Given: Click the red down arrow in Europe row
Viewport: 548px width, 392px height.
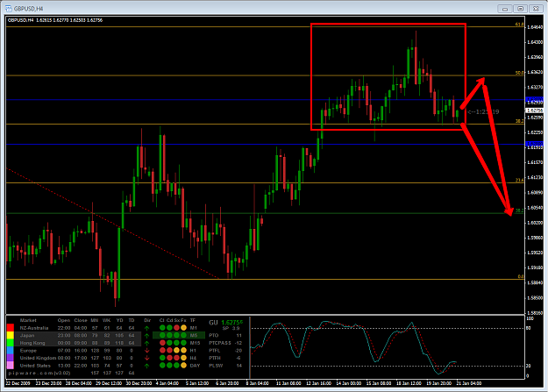Looking at the screenshot, I should (146, 351).
